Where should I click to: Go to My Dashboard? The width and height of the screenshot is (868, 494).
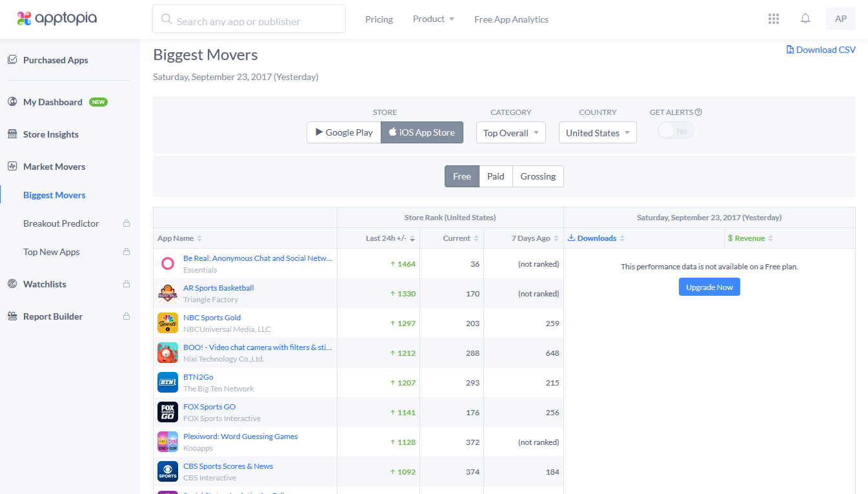[52, 102]
